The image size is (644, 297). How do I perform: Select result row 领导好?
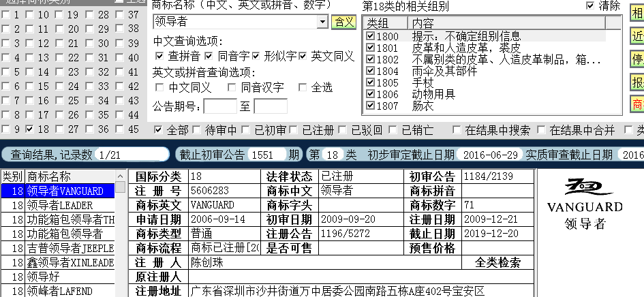(x=58, y=277)
